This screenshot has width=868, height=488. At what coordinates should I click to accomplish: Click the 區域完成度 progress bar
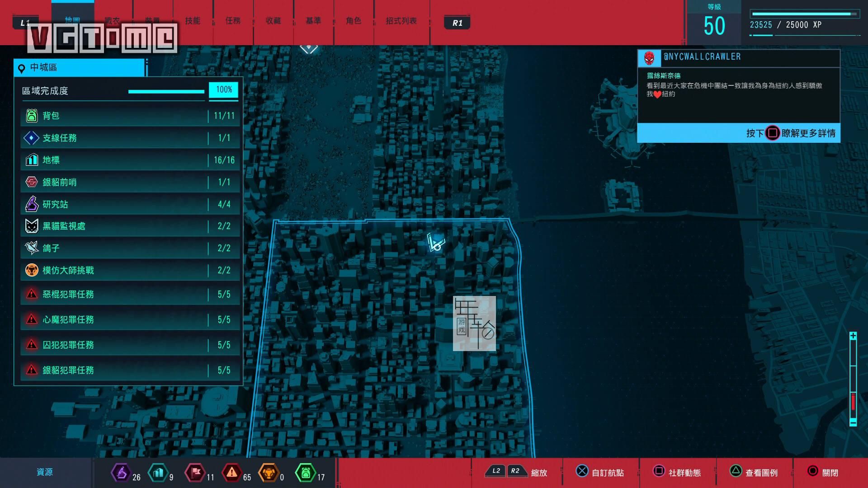pos(166,91)
